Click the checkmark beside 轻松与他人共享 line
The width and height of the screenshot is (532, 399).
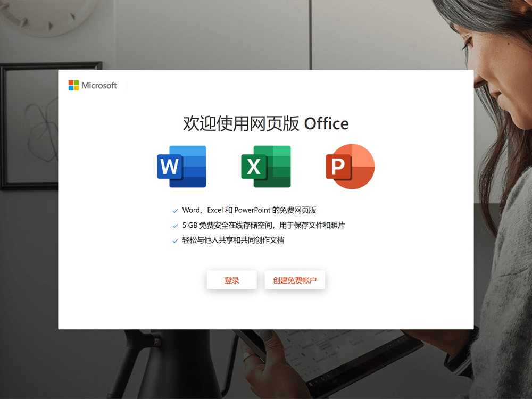pos(175,241)
